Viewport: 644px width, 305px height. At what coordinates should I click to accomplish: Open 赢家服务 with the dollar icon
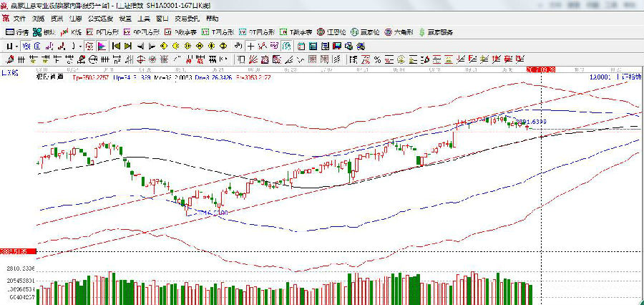pyautogui.click(x=436, y=32)
